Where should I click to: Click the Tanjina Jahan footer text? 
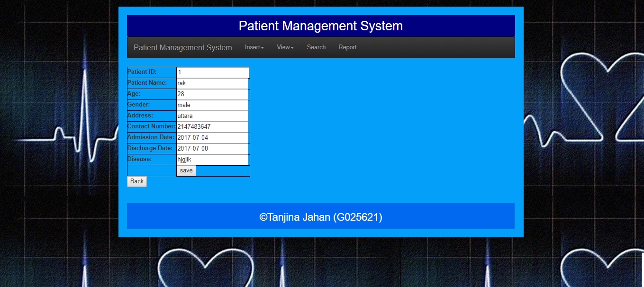pos(320,217)
